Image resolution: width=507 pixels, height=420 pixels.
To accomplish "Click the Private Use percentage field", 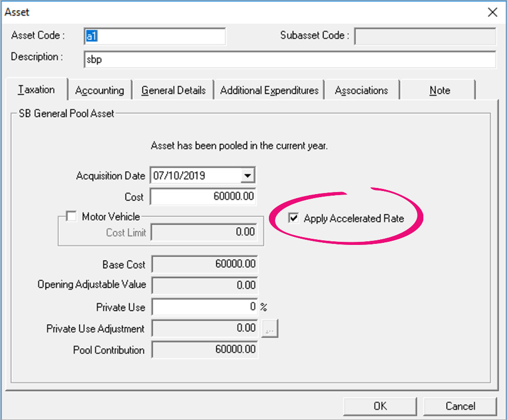I will click(204, 307).
